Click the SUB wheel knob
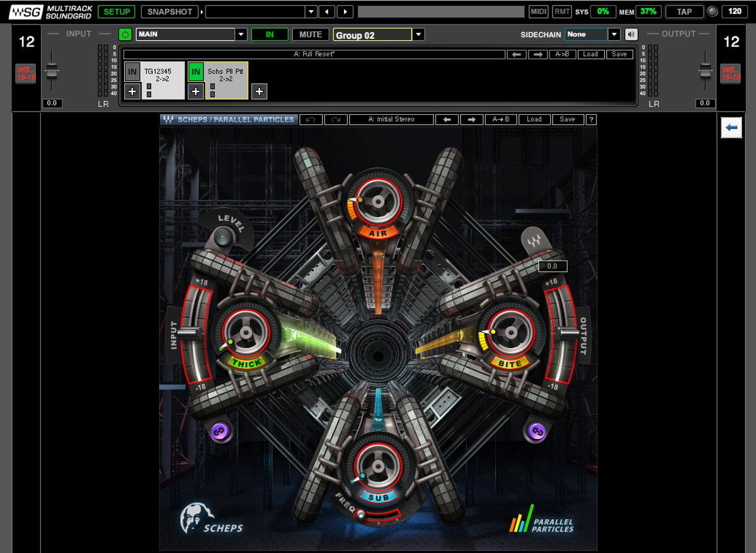 click(x=378, y=467)
